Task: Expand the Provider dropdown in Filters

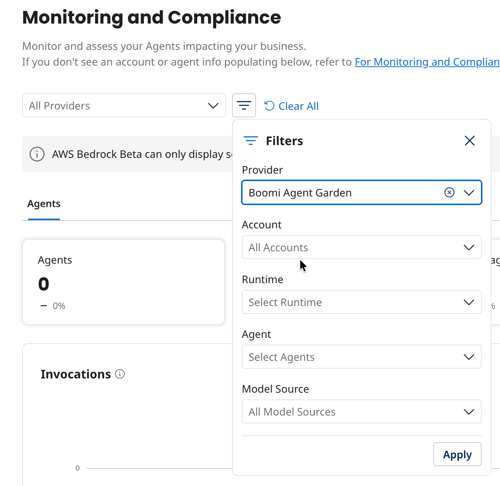Action: tap(469, 192)
